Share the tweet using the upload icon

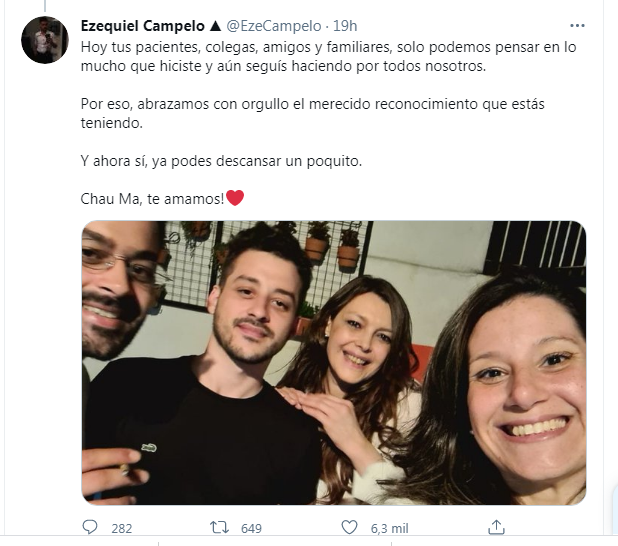pos(496,527)
